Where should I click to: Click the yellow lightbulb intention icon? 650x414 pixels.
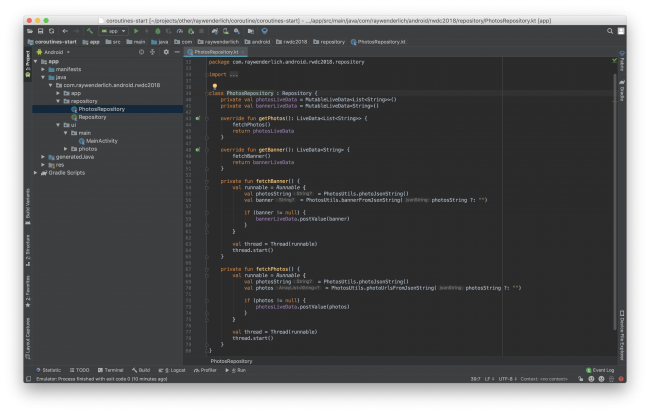(215, 86)
